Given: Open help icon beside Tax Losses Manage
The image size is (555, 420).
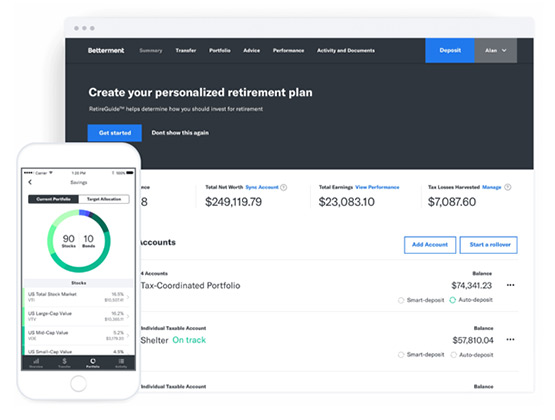Looking at the screenshot, I should pos(508,187).
